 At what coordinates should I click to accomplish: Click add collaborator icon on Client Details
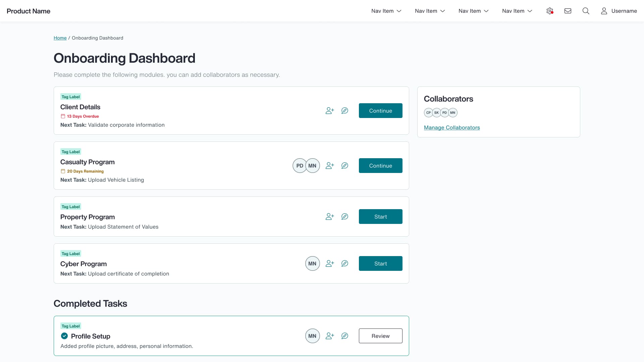pyautogui.click(x=330, y=111)
